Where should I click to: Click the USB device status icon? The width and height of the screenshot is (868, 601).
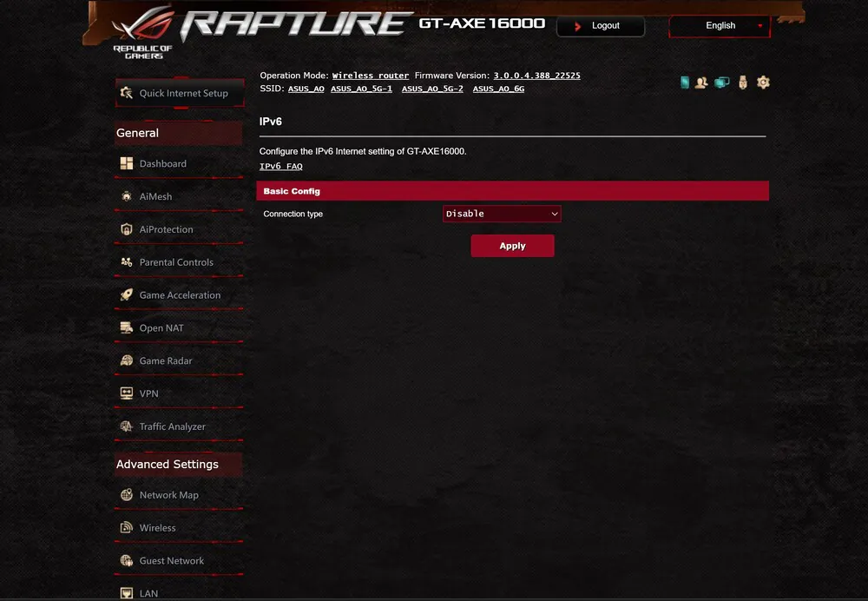(x=743, y=83)
